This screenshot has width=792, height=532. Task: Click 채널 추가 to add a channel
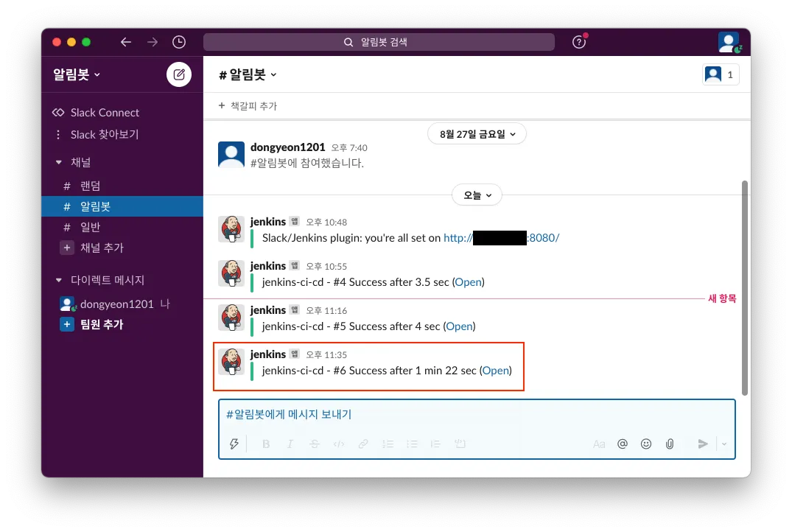click(92, 248)
